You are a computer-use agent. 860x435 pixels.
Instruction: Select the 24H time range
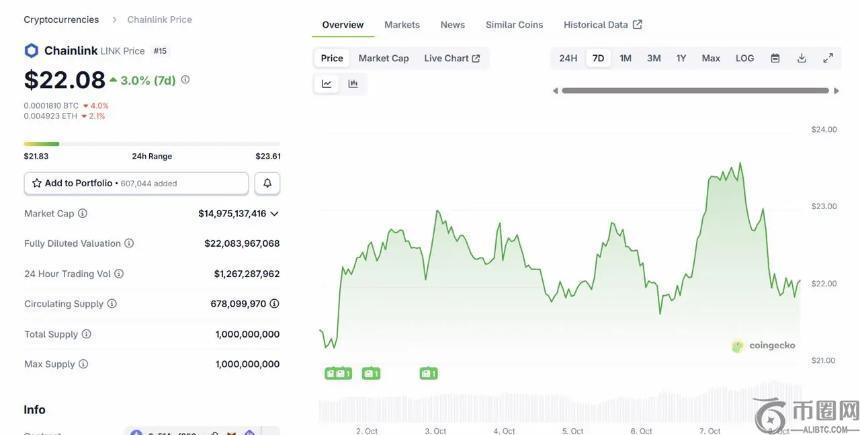pyautogui.click(x=568, y=58)
